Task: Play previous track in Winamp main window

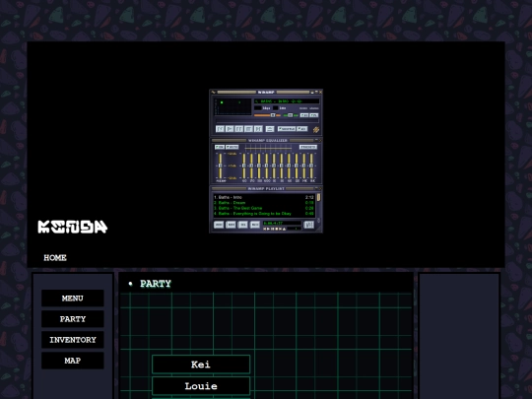Action: (220, 129)
